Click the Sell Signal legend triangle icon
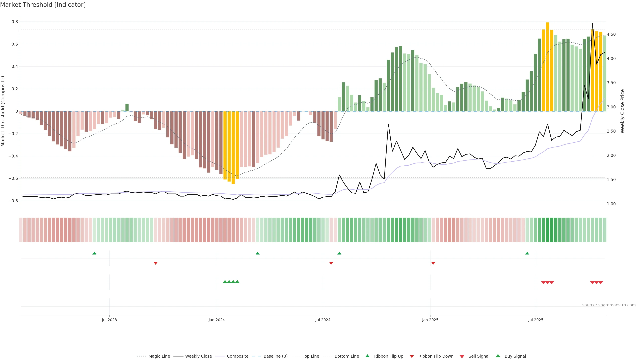Viewport: 644px width, 362px height. 462,356
